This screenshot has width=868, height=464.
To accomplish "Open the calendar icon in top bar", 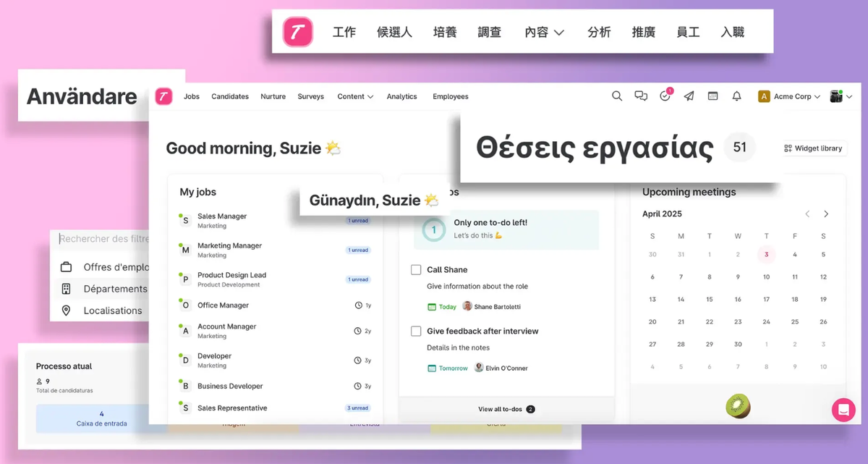I will pos(713,96).
